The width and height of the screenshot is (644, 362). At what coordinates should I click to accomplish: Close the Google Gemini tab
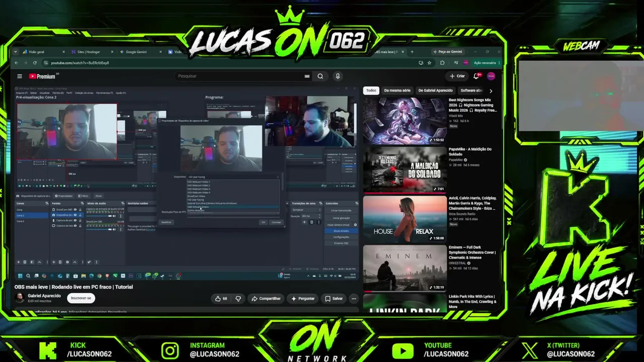pos(160,52)
